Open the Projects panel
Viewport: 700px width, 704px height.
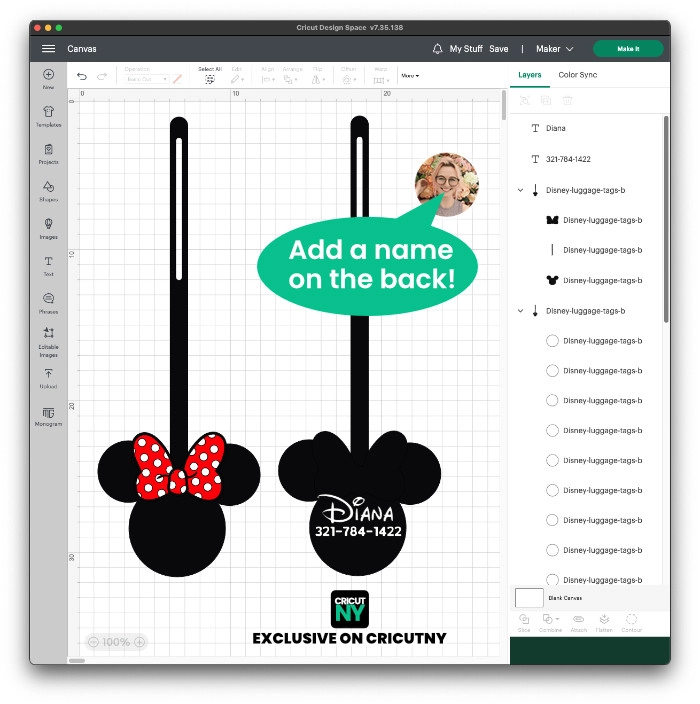pyautogui.click(x=48, y=154)
